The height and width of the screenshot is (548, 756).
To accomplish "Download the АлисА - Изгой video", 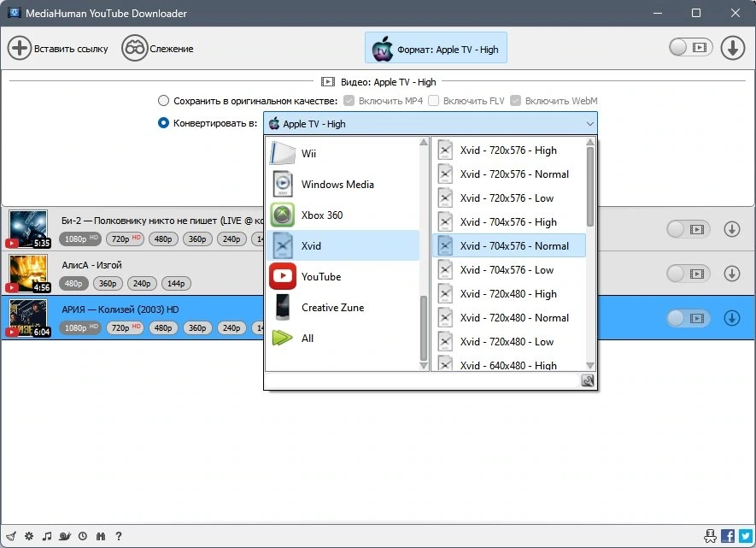I will coord(731,274).
